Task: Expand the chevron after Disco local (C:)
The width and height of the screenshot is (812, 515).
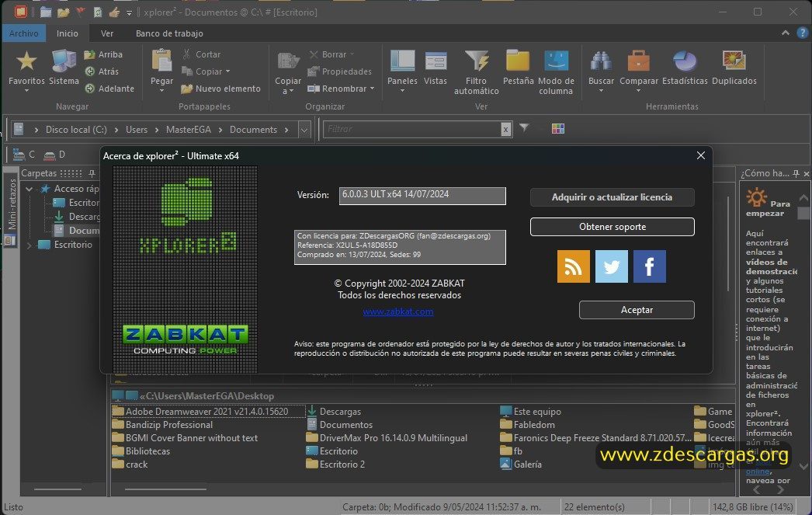Action: point(116,130)
